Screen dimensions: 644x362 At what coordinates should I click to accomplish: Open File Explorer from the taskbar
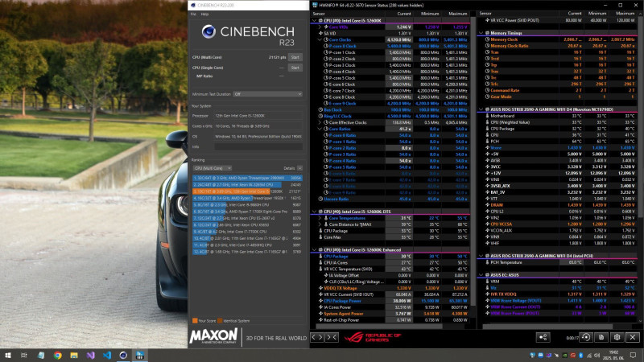[x=74, y=356]
